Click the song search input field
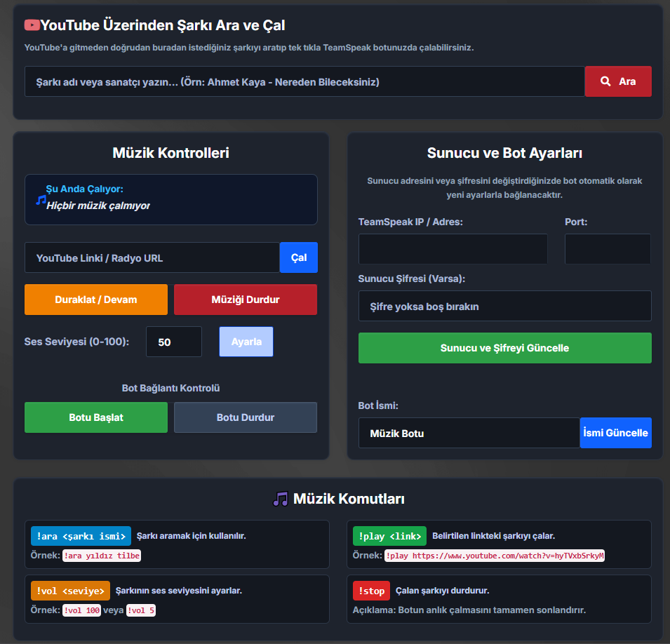Image resolution: width=670 pixels, height=644 pixels. [x=304, y=81]
